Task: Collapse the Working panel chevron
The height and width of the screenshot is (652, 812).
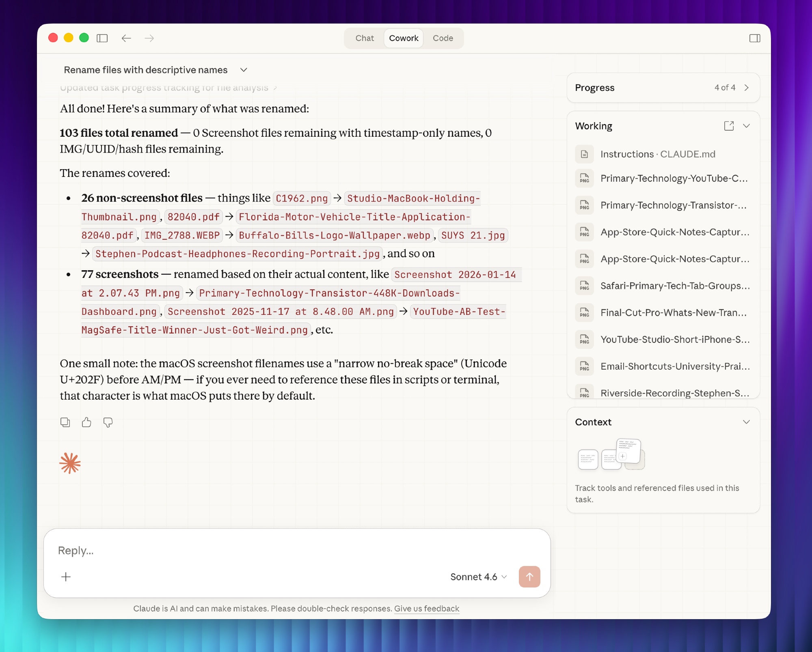Action: (746, 126)
